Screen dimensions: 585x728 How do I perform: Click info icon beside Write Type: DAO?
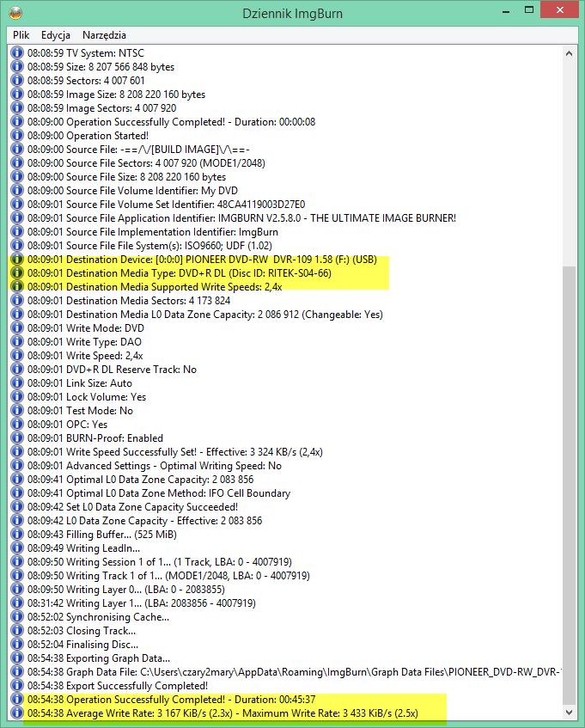[17, 342]
